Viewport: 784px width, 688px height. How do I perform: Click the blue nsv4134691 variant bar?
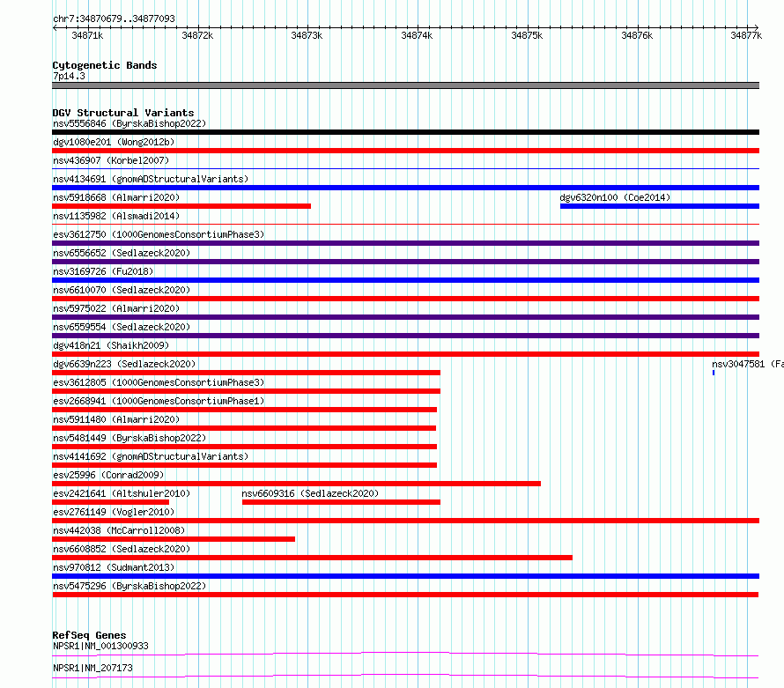pyautogui.click(x=405, y=188)
